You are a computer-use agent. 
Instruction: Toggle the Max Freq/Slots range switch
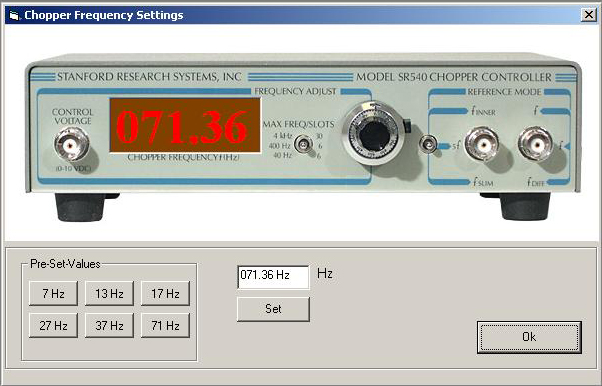click(304, 144)
